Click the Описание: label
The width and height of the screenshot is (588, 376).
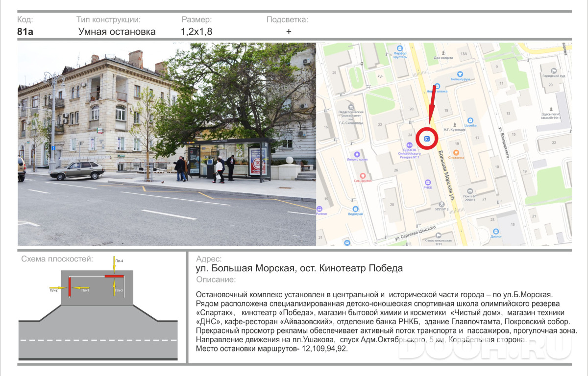click(x=216, y=280)
